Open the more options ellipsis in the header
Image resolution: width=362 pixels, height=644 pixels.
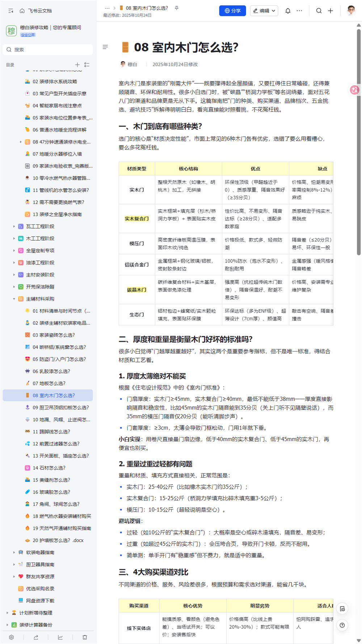tap(299, 11)
